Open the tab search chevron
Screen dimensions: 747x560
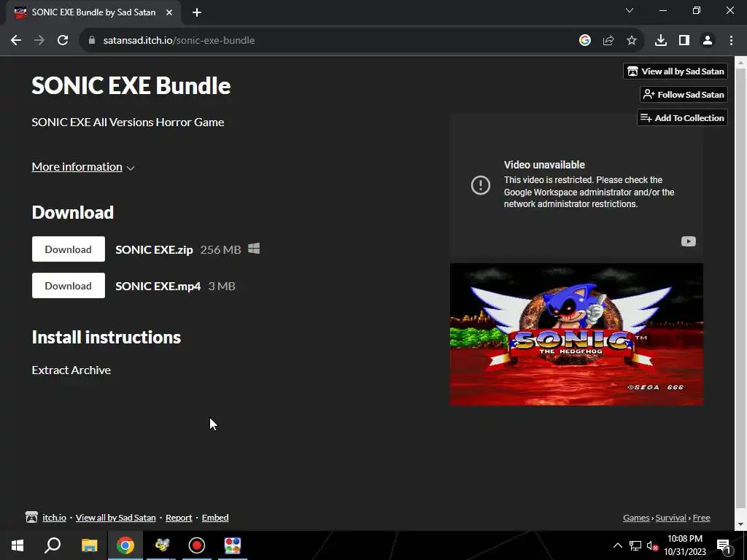(630, 10)
